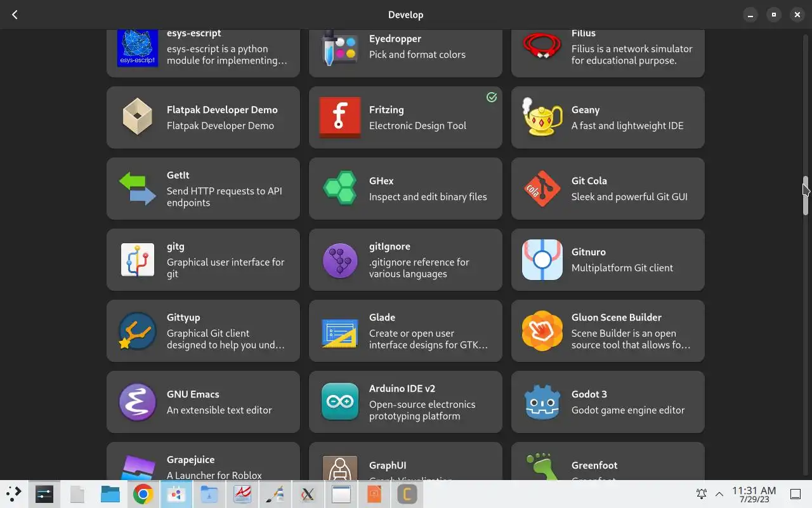Open the GetIt arrows icon
The image size is (812, 508).
click(138, 189)
